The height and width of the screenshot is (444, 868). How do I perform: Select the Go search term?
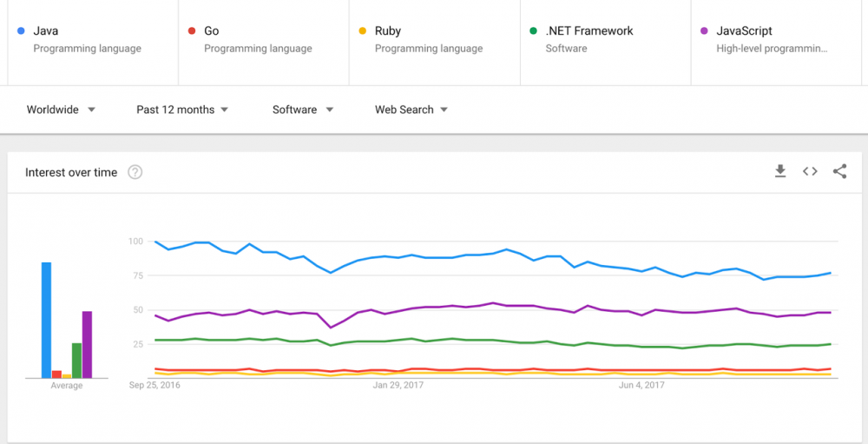pos(212,31)
